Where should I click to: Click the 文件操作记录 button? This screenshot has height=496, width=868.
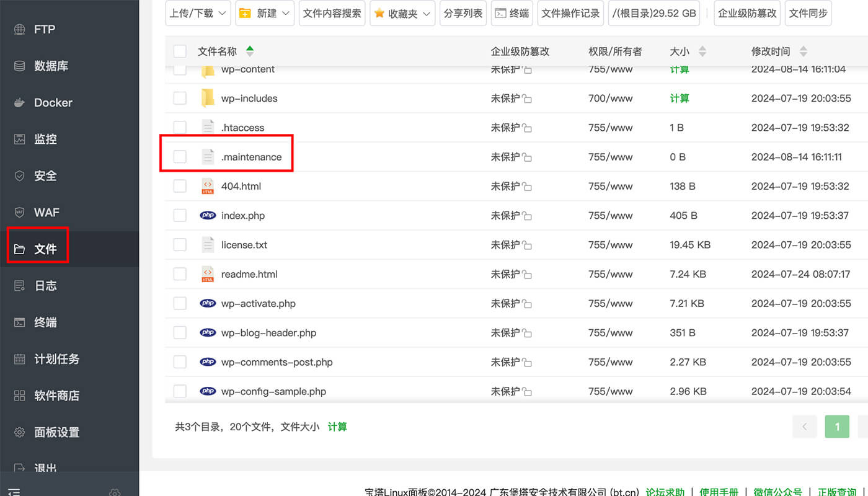coord(571,13)
